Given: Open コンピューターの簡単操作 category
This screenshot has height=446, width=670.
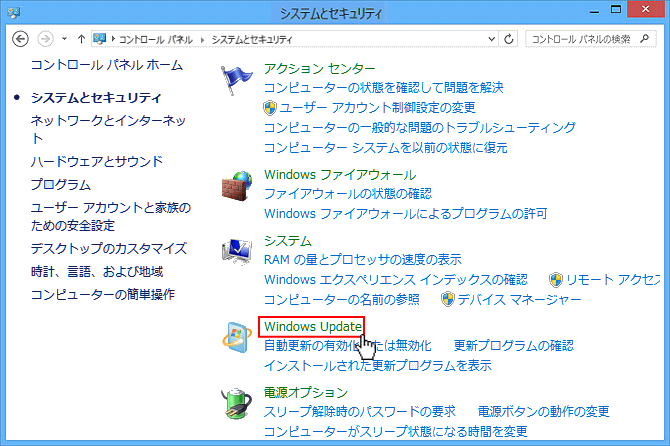Looking at the screenshot, I should pos(103,294).
